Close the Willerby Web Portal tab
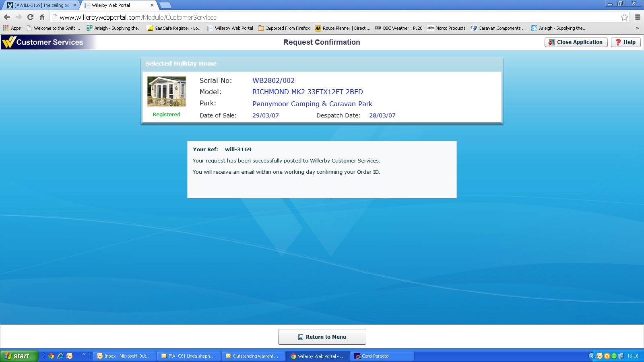The height and width of the screenshot is (362, 644). [x=152, y=5]
